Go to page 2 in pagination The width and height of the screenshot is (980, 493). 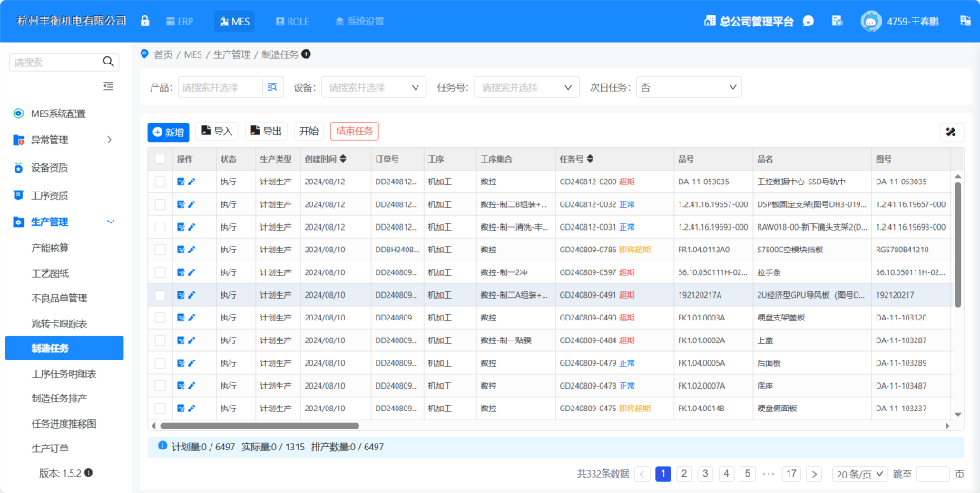[x=684, y=474]
